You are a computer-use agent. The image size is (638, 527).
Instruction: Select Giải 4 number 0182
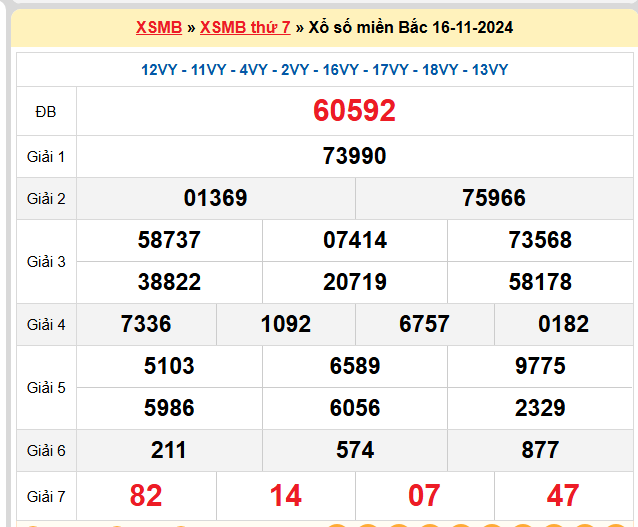564,324
